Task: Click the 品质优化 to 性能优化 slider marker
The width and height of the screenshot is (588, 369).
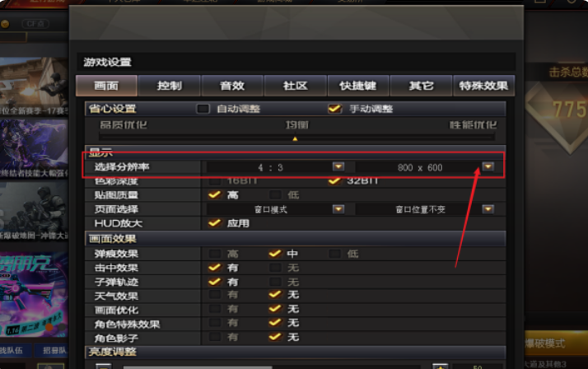Action: [295, 138]
